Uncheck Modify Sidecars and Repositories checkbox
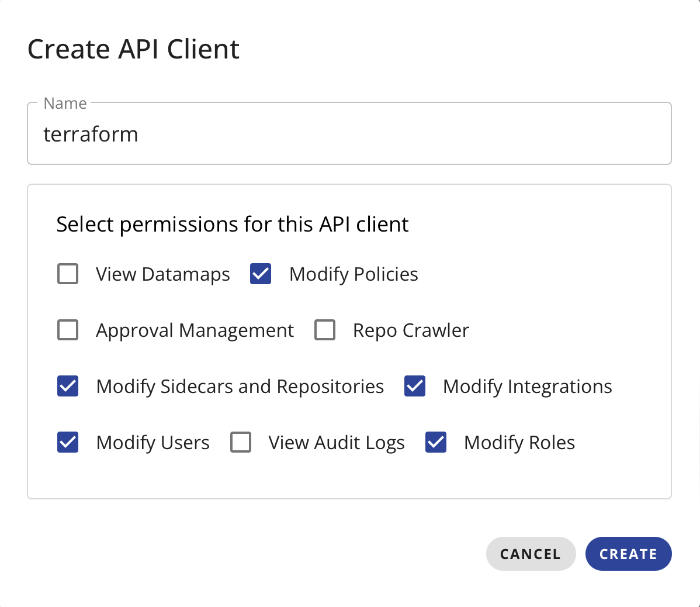 coord(68,386)
